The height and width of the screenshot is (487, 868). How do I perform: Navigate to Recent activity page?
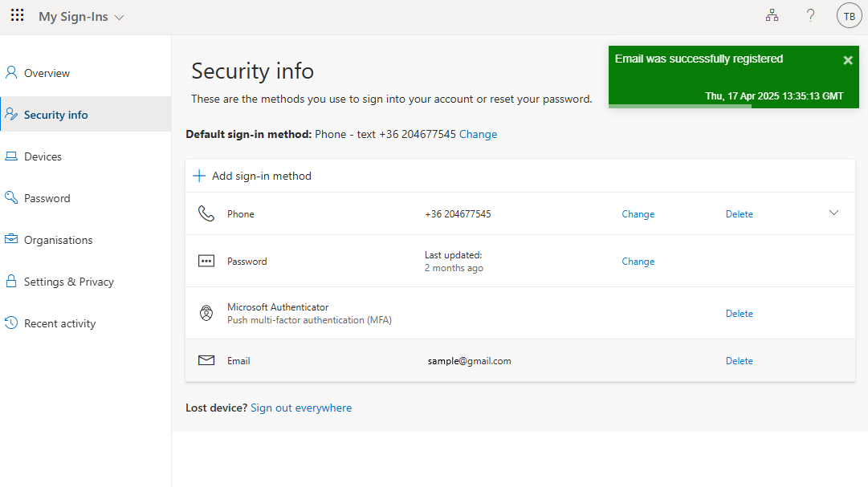coord(59,323)
